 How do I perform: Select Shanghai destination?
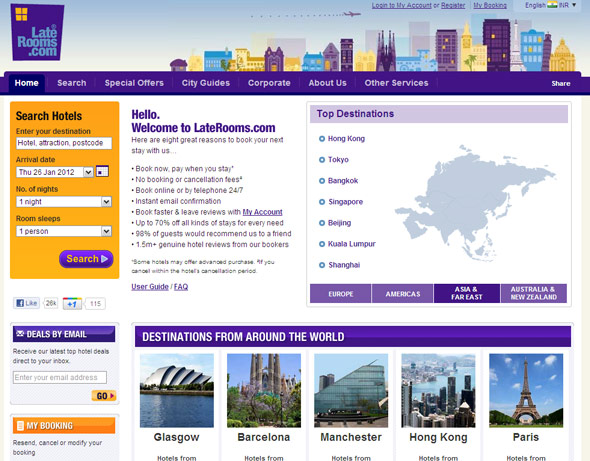tap(344, 265)
